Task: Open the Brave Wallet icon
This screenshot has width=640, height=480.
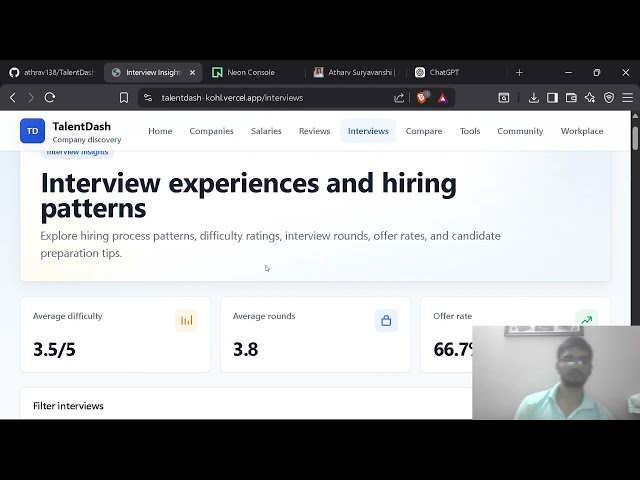Action: pyautogui.click(x=571, y=98)
